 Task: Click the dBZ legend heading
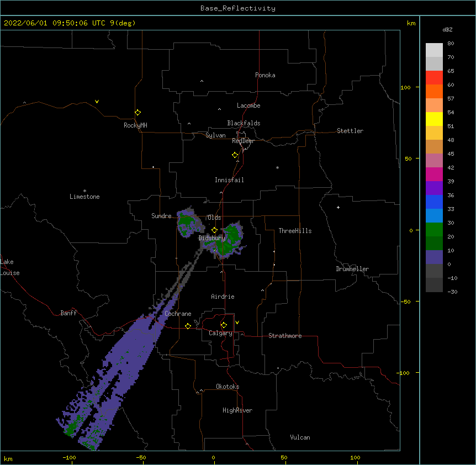447,30
